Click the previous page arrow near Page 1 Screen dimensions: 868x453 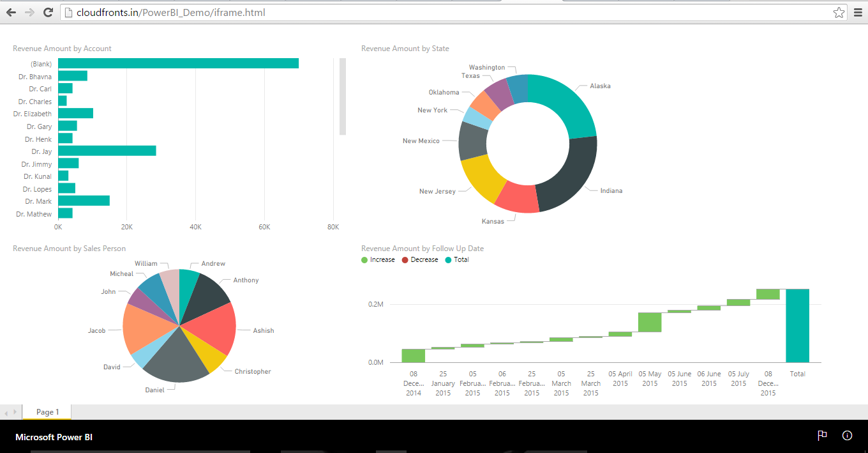(6, 413)
